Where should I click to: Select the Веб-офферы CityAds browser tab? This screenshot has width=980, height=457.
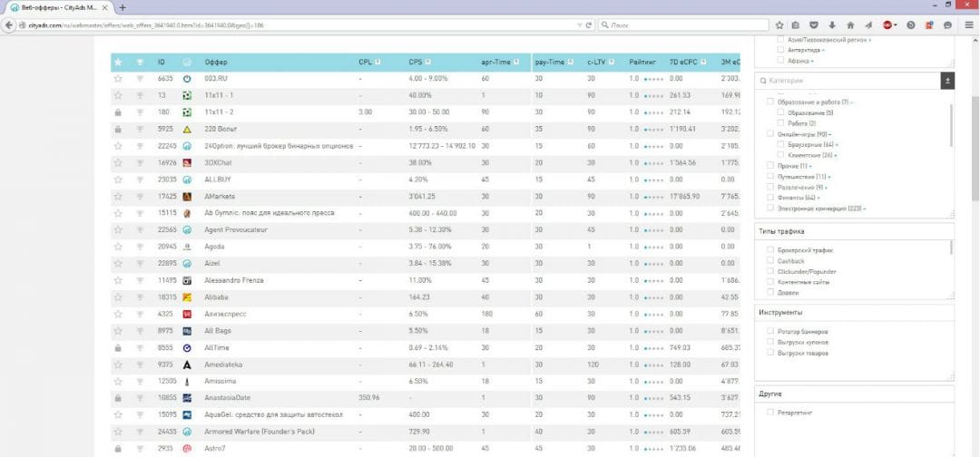click(58, 7)
